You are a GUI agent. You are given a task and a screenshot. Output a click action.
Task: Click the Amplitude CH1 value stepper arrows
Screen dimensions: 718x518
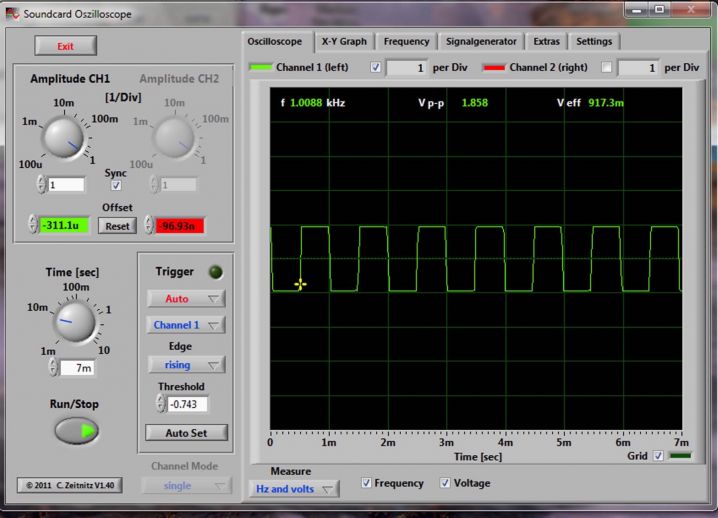click(x=41, y=185)
